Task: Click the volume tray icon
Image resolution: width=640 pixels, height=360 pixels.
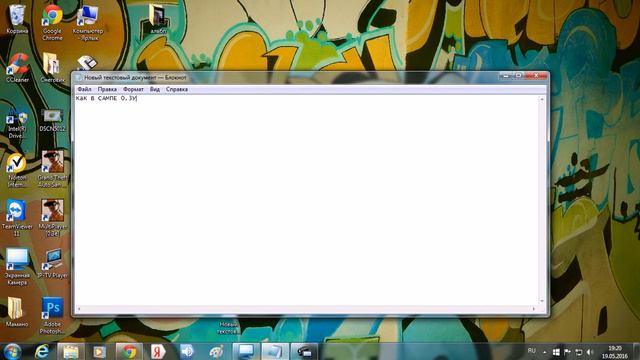Action: click(589, 352)
